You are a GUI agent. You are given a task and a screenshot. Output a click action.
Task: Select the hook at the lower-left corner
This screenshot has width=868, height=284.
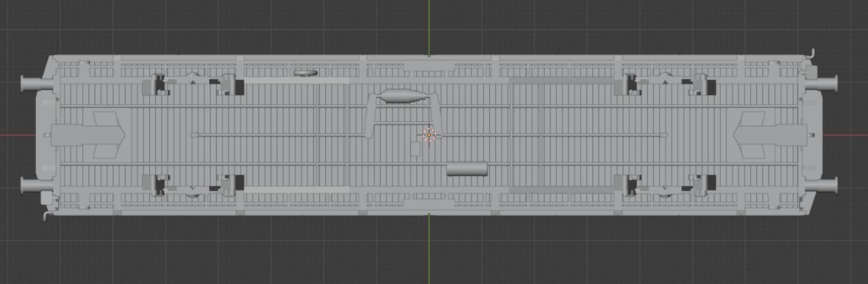tap(47, 216)
